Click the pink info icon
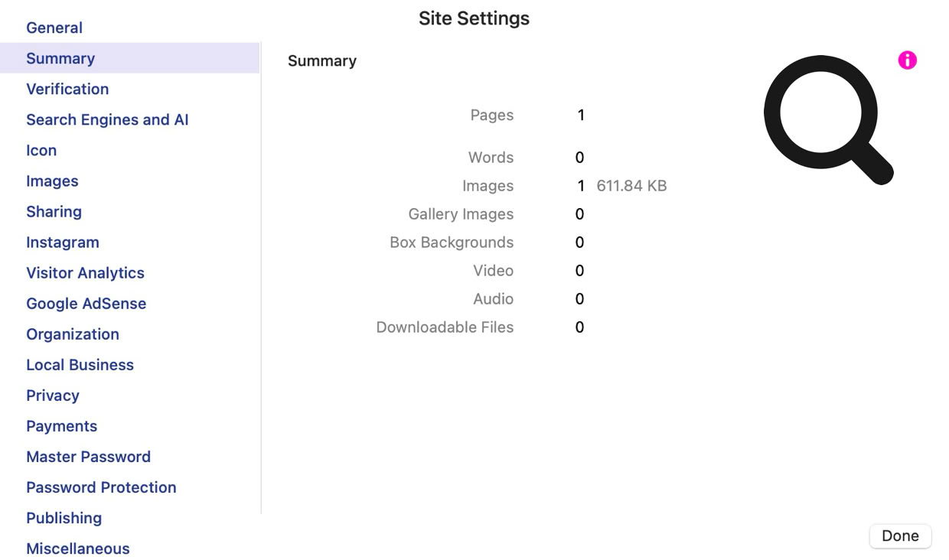This screenshot has height=560, width=949. coord(907,60)
